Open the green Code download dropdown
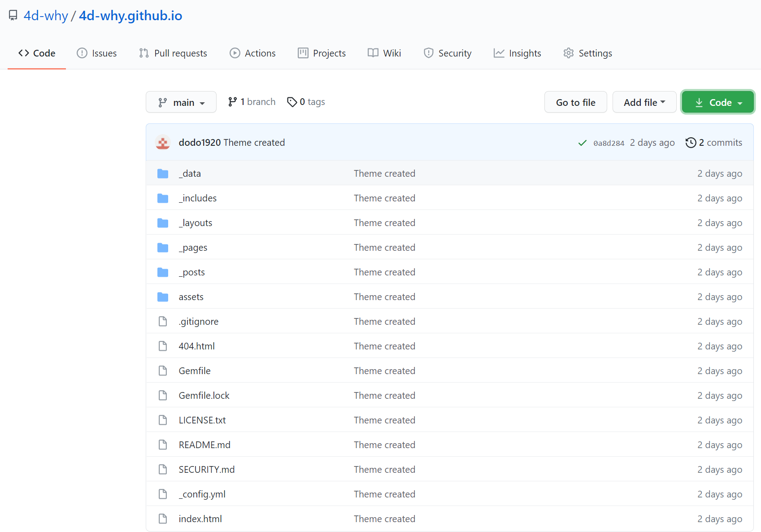The width and height of the screenshot is (761, 532). [718, 102]
